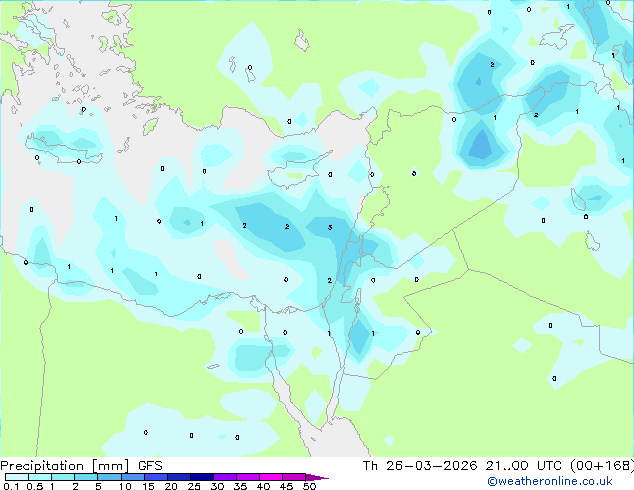Click the '45' legend scale label
The width and height of the screenshot is (634, 490).
286,486
